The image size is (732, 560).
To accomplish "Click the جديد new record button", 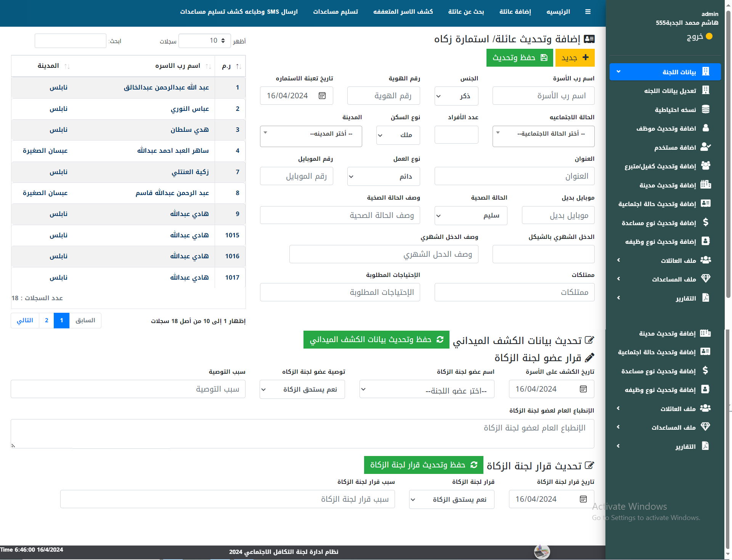I will [575, 58].
